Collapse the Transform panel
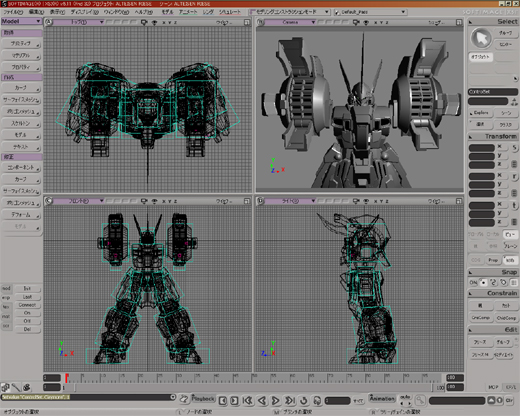Image resolution: width=520 pixels, height=416 pixels. click(471, 137)
